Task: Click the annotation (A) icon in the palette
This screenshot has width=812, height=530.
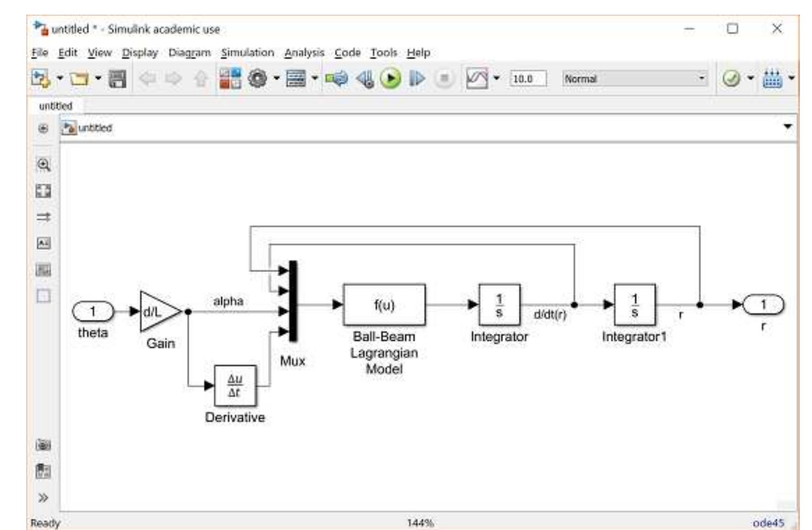Action: click(x=45, y=243)
